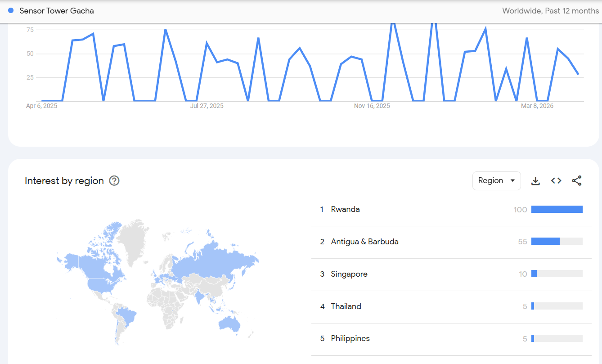Click the Interest by region heading

(x=64, y=181)
